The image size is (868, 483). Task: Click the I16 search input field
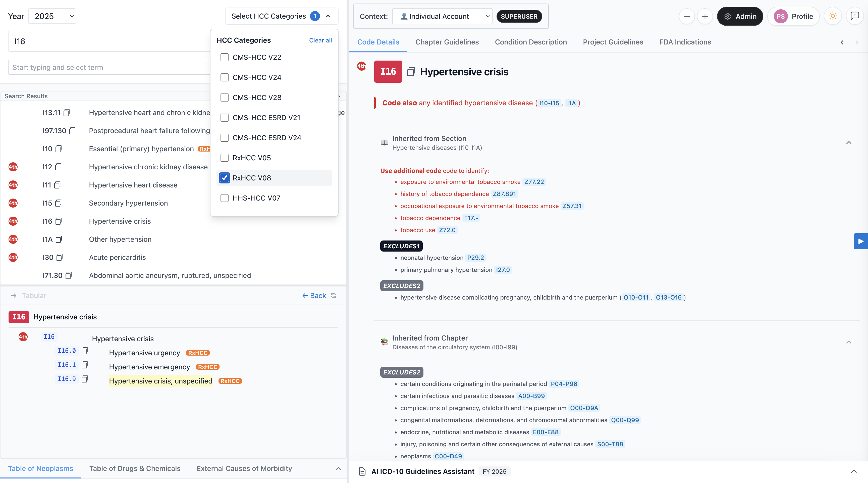[x=109, y=41]
